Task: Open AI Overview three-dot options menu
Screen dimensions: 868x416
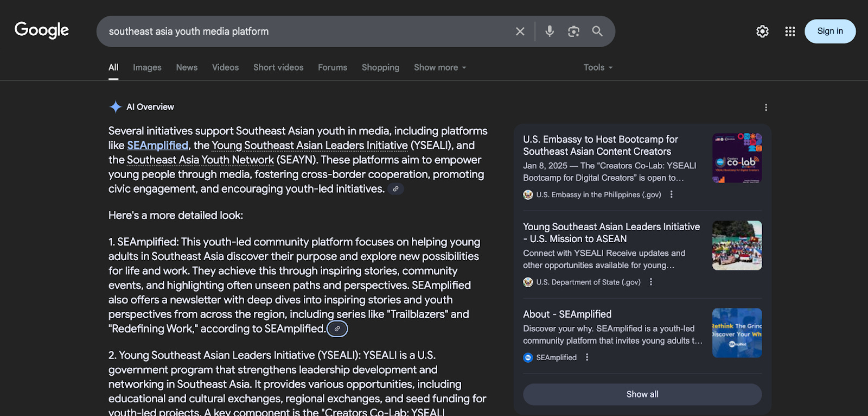Action: tap(765, 108)
